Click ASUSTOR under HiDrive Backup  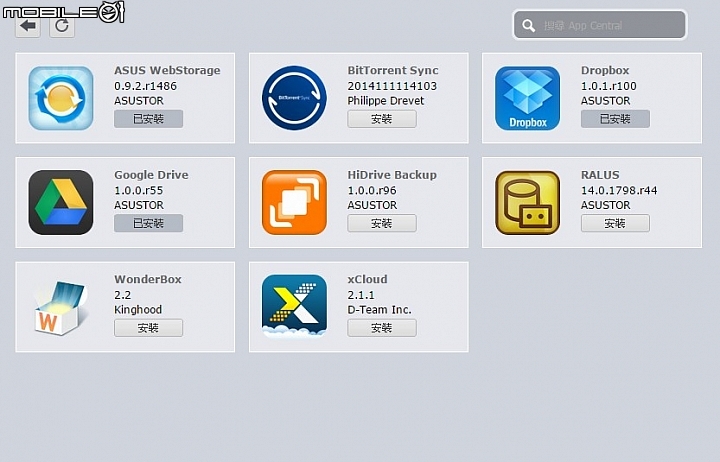[372, 205]
